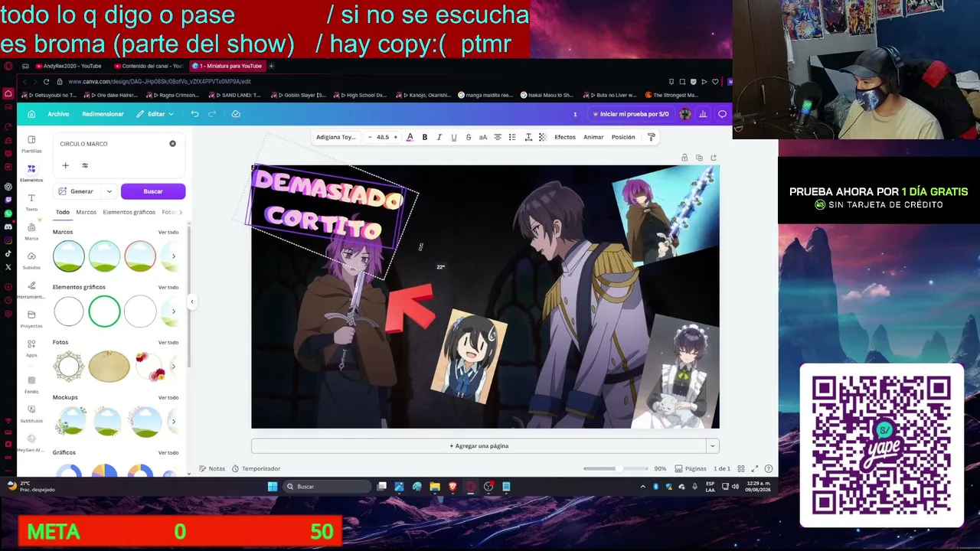The height and width of the screenshot is (551, 980).
Task: Open the Redimensionar menu
Action: 103,114
